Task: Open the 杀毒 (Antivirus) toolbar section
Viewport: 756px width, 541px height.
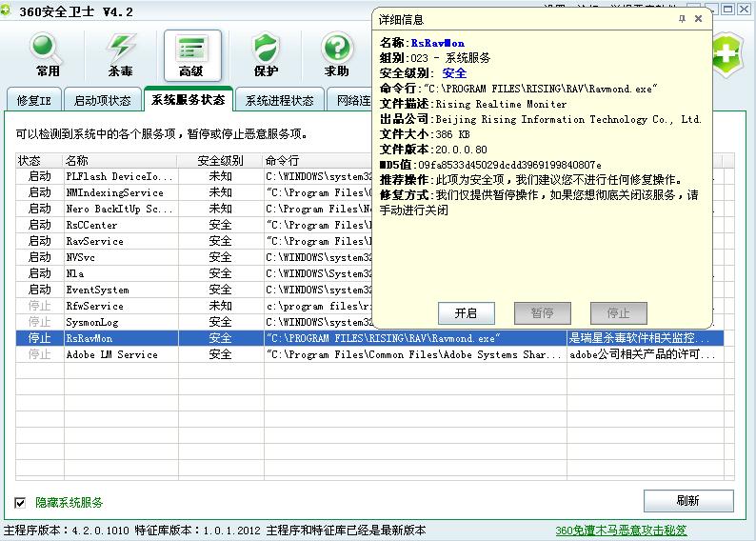Action: [120, 55]
